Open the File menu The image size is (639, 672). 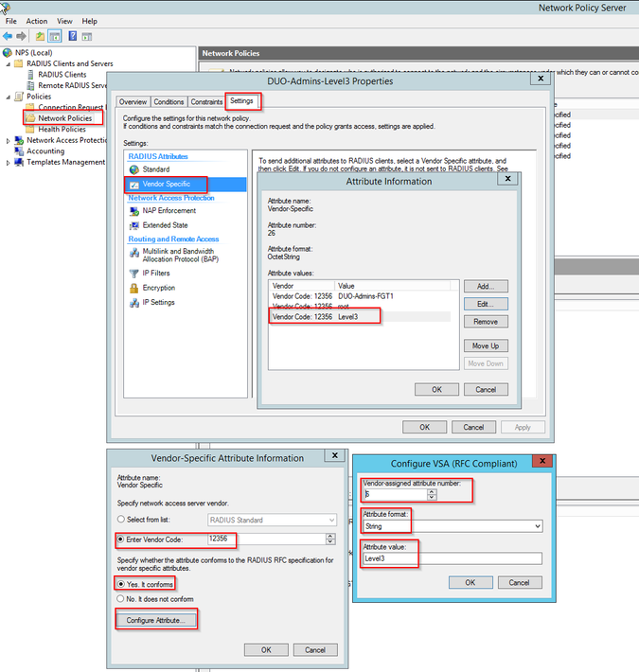tap(11, 21)
